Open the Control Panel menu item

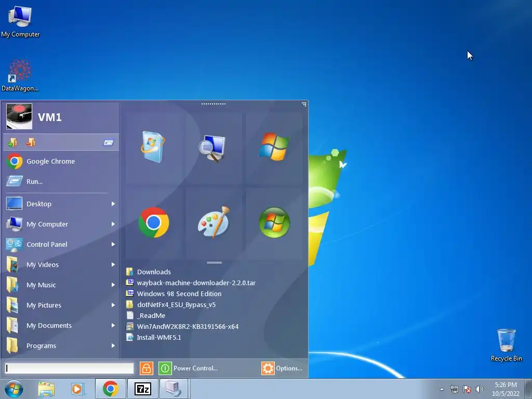[x=47, y=244]
